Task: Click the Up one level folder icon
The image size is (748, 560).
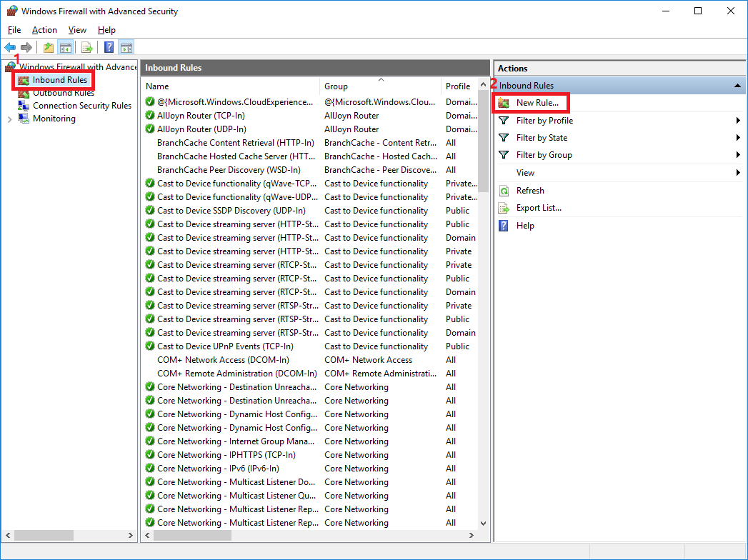Action: [48, 47]
